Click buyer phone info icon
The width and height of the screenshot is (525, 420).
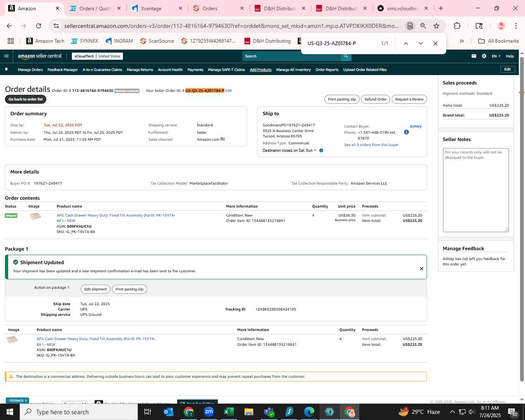click(x=406, y=132)
